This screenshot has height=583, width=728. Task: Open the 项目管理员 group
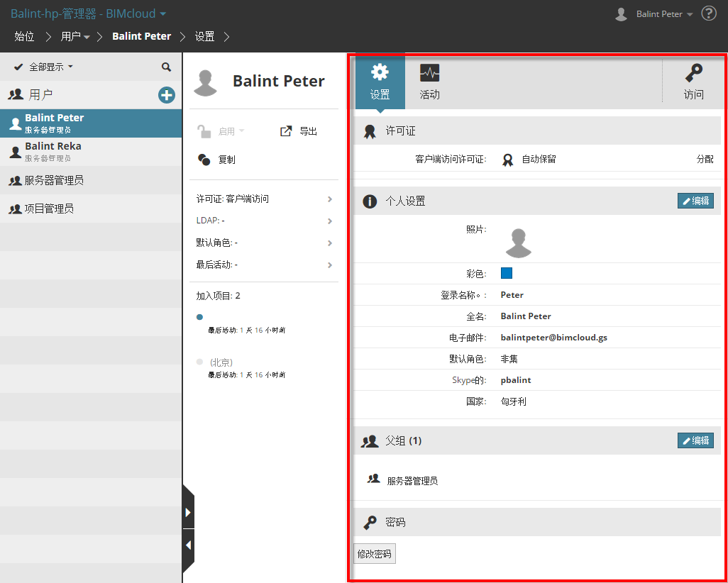point(91,209)
